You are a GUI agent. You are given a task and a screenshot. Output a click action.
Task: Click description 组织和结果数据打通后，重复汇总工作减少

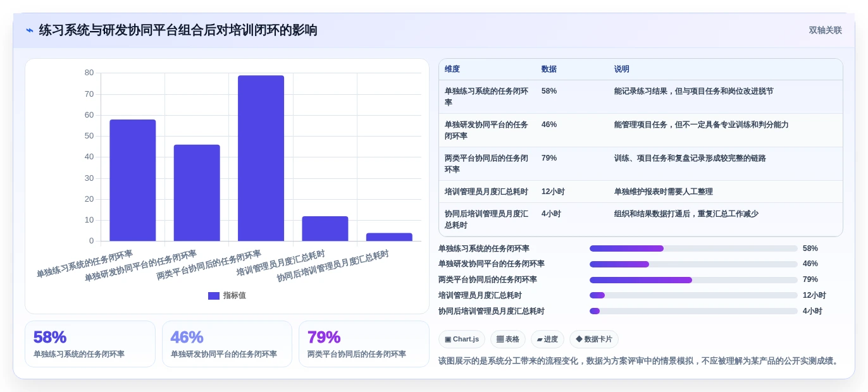pos(686,214)
